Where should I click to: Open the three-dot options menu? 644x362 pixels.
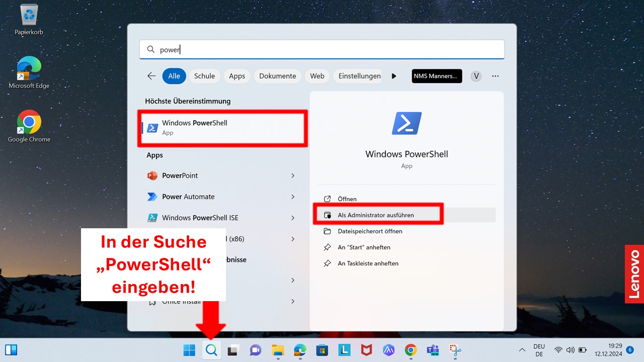(496, 76)
